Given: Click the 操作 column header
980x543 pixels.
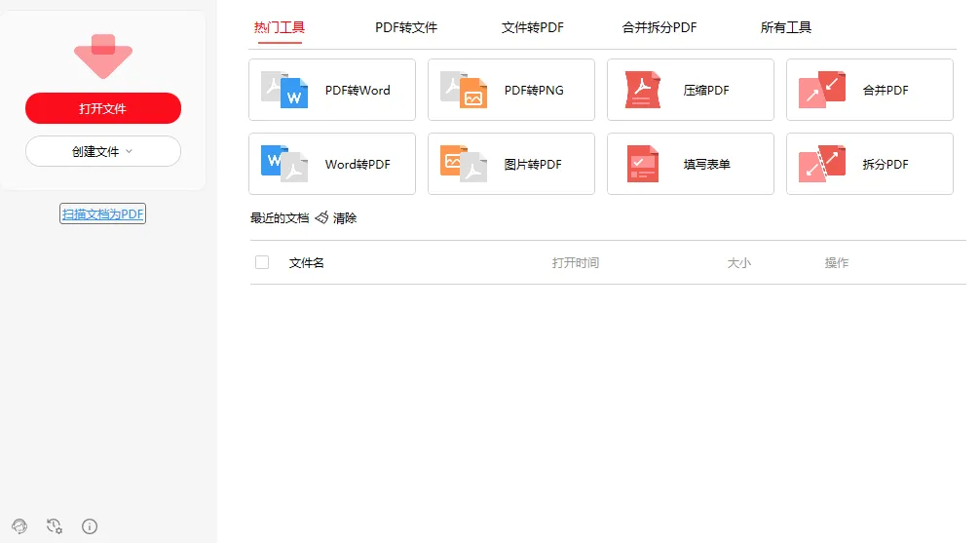Looking at the screenshot, I should pyautogui.click(x=836, y=263).
